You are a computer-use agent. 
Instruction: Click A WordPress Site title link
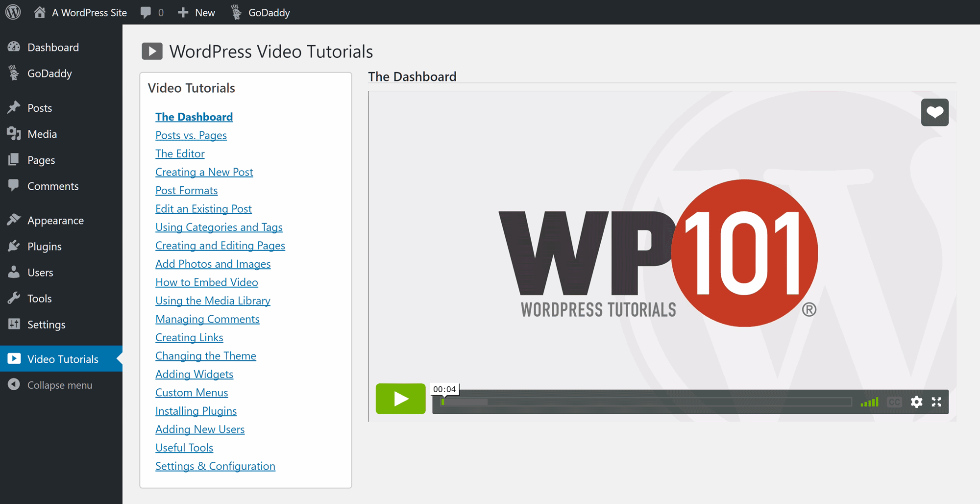pyautogui.click(x=89, y=13)
